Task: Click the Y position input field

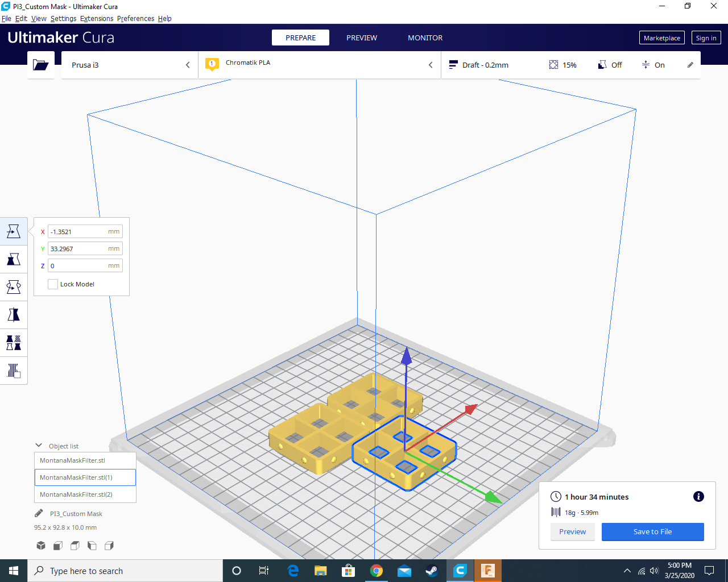Action: (x=85, y=248)
